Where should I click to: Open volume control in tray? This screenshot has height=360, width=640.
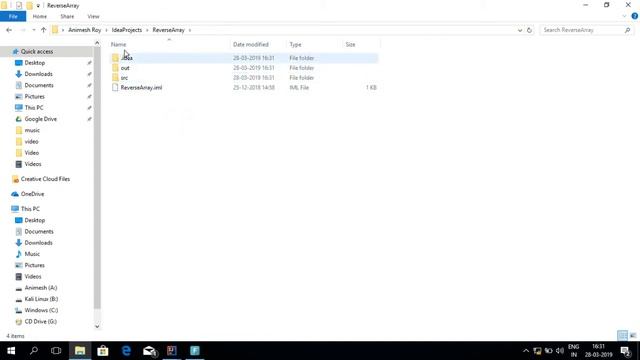click(560, 351)
